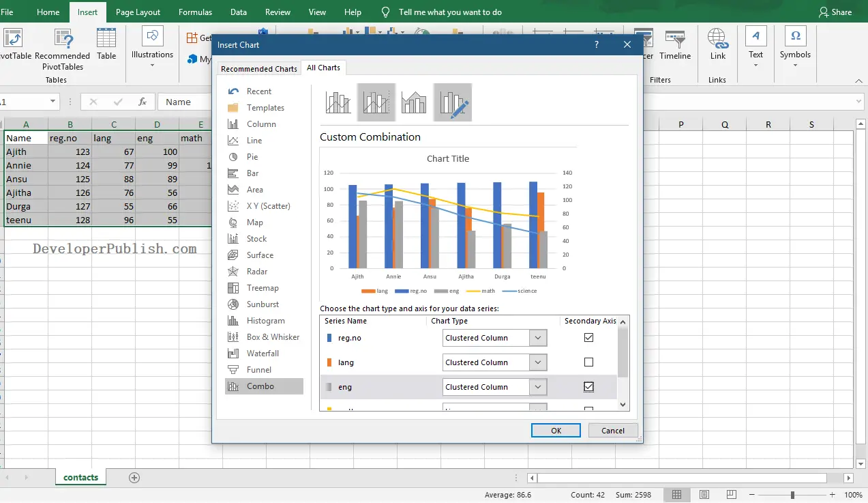This screenshot has width=868, height=503.
Task: Select the Combo chart category
Action: (x=264, y=386)
